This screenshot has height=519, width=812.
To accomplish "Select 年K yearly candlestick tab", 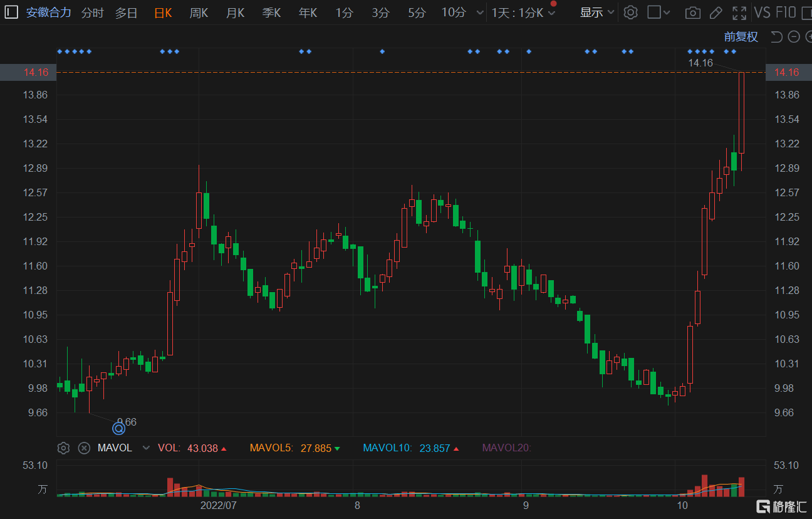I will pyautogui.click(x=308, y=13).
